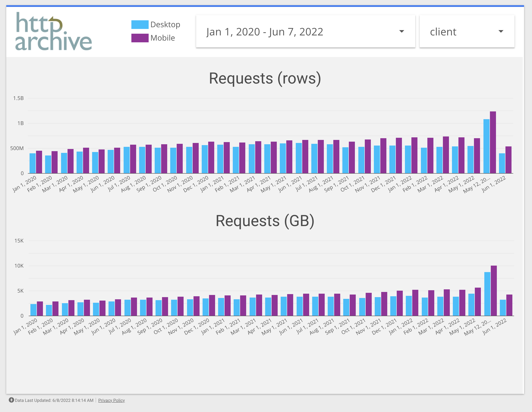The height and width of the screenshot is (412, 532).
Task: Click the Data Last Updated text
Action: click(54, 400)
